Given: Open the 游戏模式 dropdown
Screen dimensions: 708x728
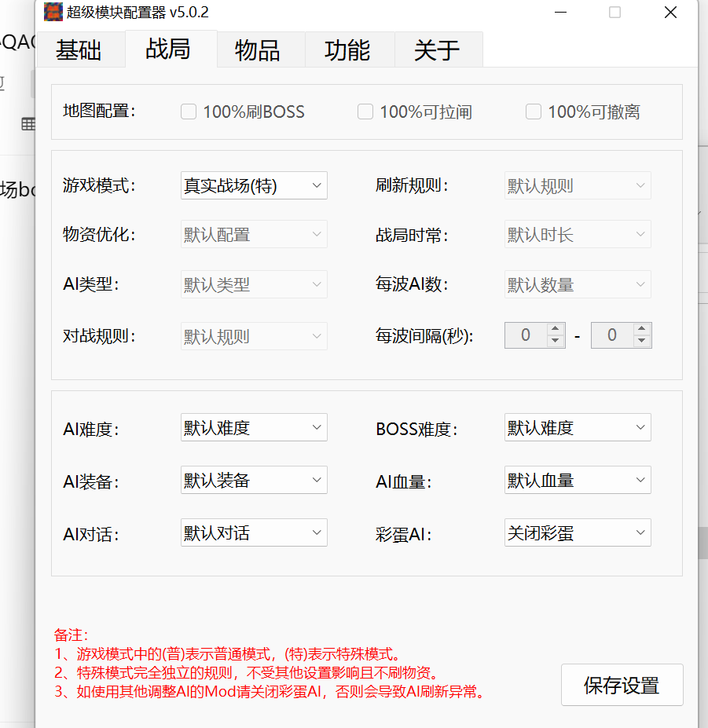Looking at the screenshot, I should point(253,185).
